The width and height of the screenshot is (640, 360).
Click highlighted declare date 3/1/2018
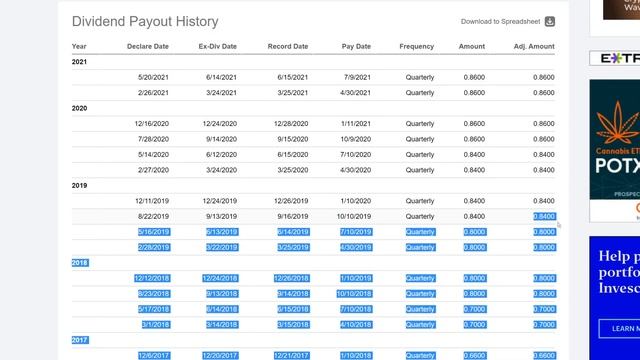(x=156, y=325)
